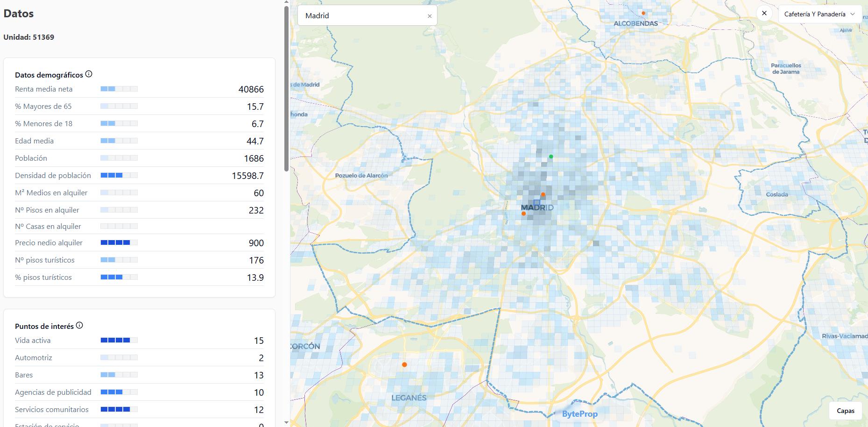Click the round X button beside category dropdown
Screen dimensions: 868x427
click(764, 14)
